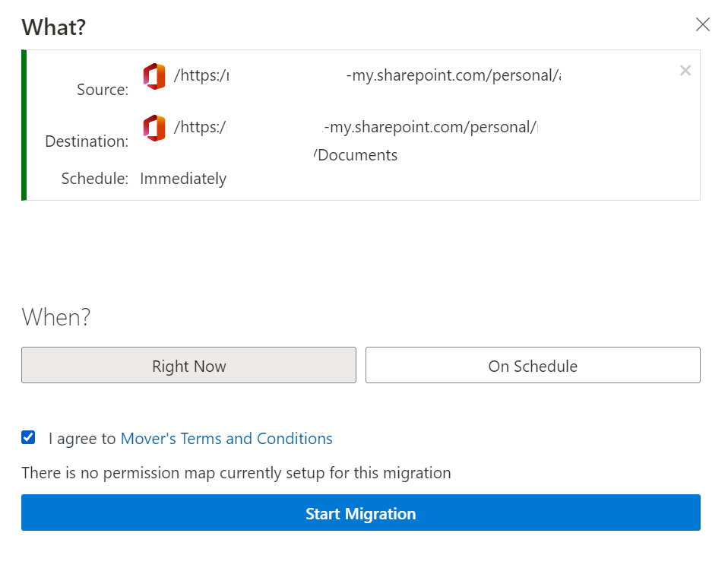Click the Destination: field label
Image resolution: width=728 pixels, height=584 pixels.
coord(87,141)
